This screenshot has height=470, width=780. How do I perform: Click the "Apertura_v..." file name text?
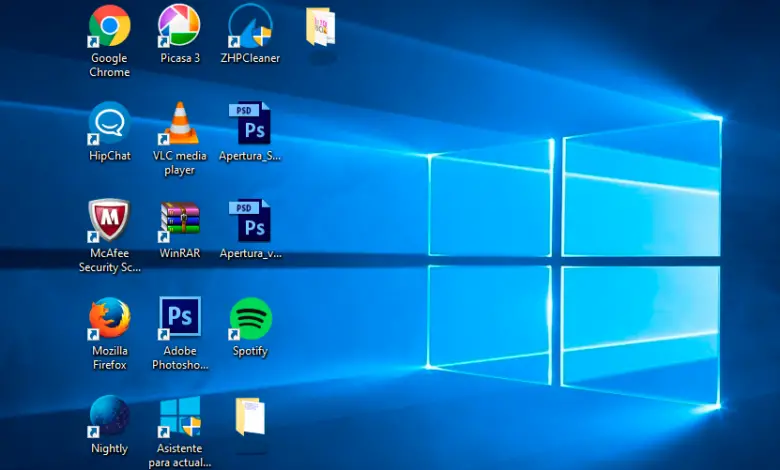(250, 253)
